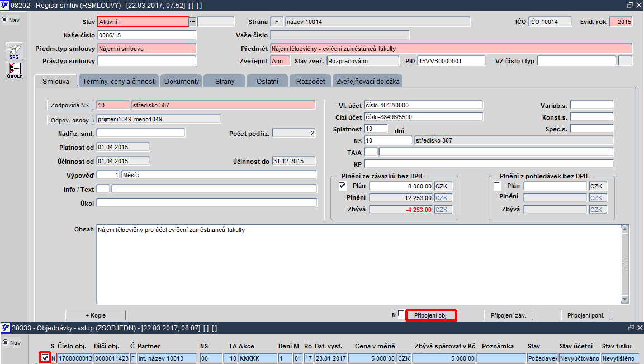This screenshot has width=644, height=364.
Task: Open the SPS paper plane icon
Action: click(15, 52)
